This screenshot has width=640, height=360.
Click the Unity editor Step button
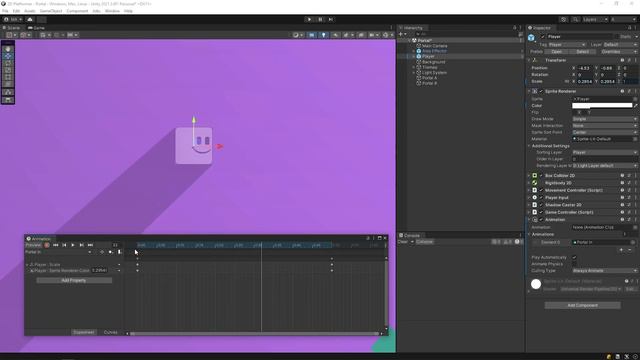(x=331, y=20)
